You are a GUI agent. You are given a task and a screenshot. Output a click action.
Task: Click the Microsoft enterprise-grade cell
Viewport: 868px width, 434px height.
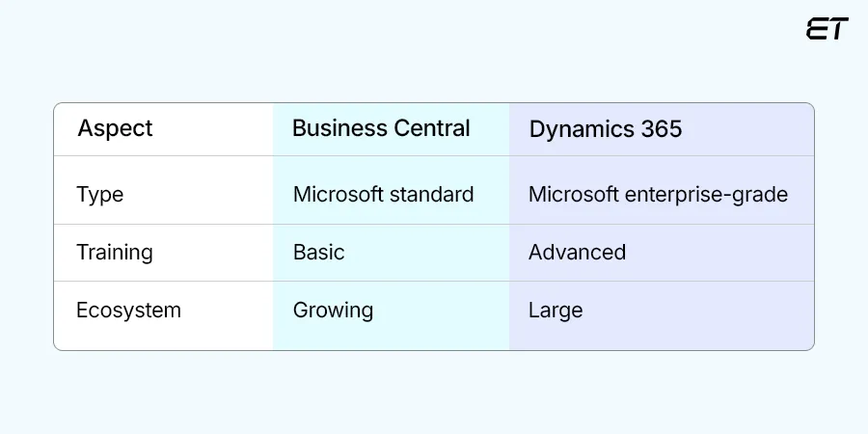pyautogui.click(x=658, y=194)
